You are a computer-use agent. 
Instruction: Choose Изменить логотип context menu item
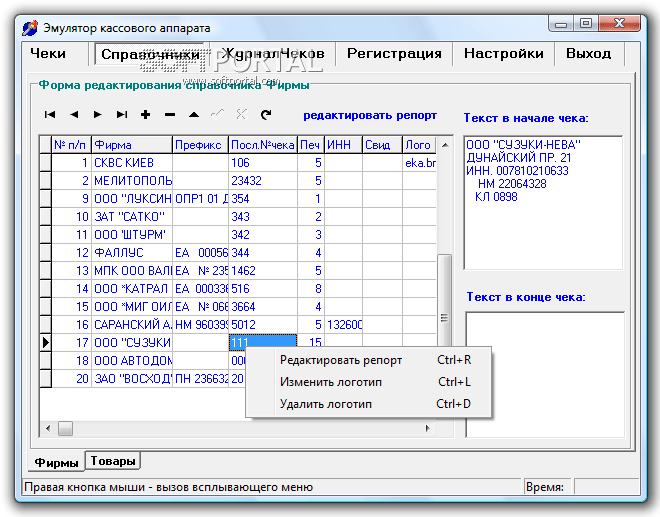tap(369, 382)
